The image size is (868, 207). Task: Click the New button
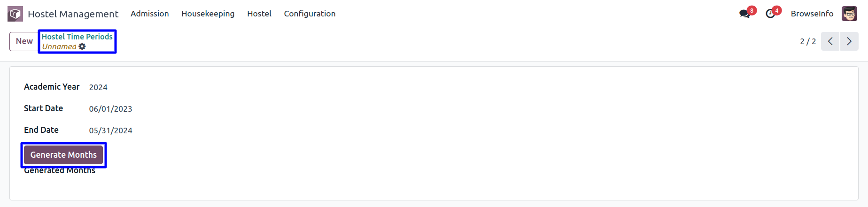click(24, 41)
